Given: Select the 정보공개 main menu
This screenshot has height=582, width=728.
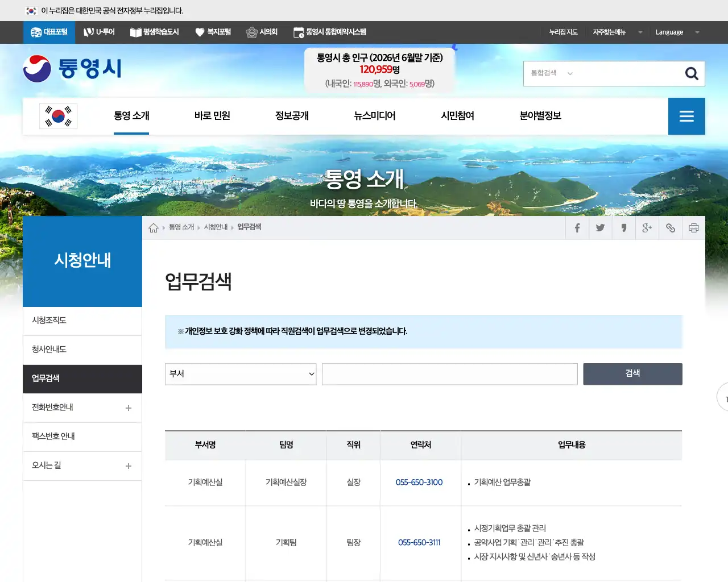Looking at the screenshot, I should click(292, 116).
